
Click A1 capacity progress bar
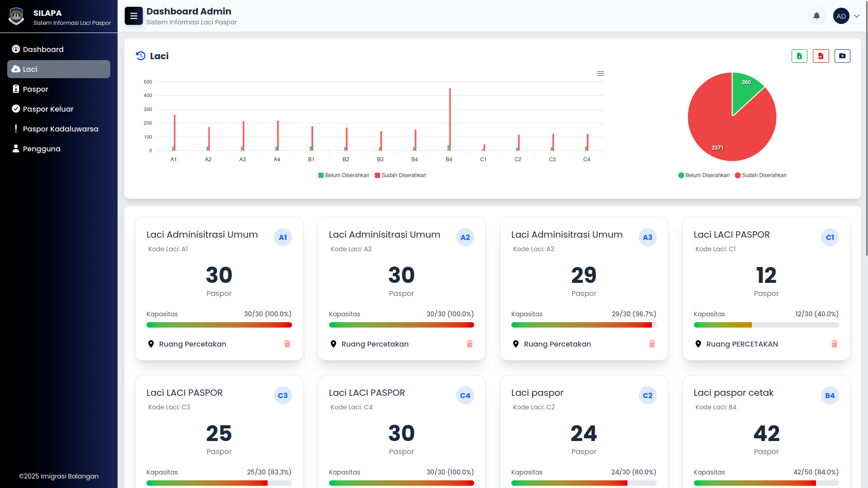coord(219,325)
